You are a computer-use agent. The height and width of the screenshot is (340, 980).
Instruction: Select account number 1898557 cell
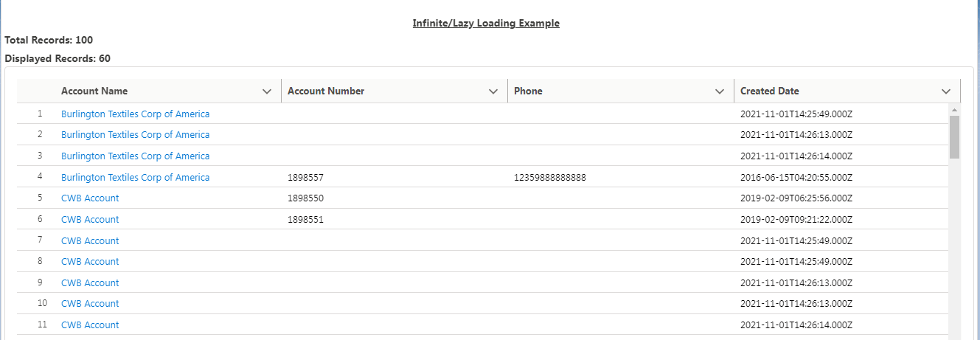click(x=305, y=178)
